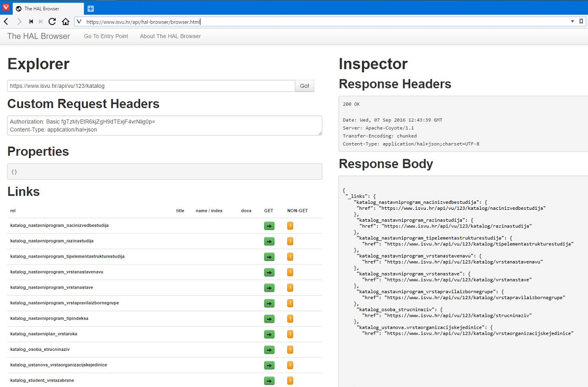GET request for katalog_nastavniprogram_nacinizvedbestudija
This screenshot has width=588, height=387.
pos(269,226)
